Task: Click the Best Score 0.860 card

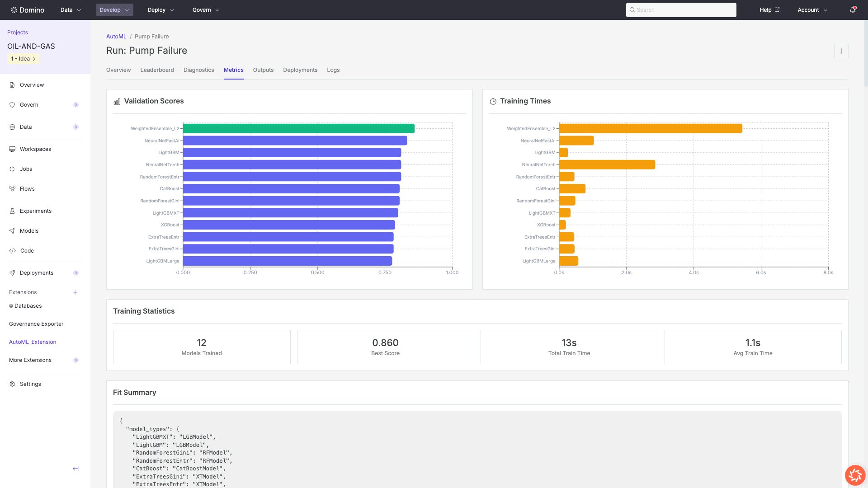Action: tap(386, 347)
